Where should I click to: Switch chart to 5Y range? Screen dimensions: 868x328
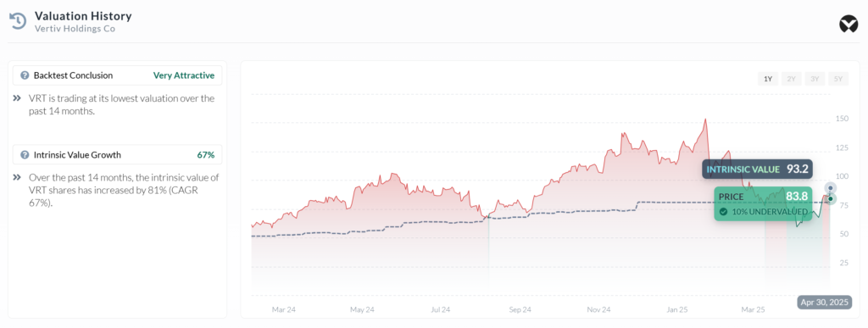tap(837, 79)
